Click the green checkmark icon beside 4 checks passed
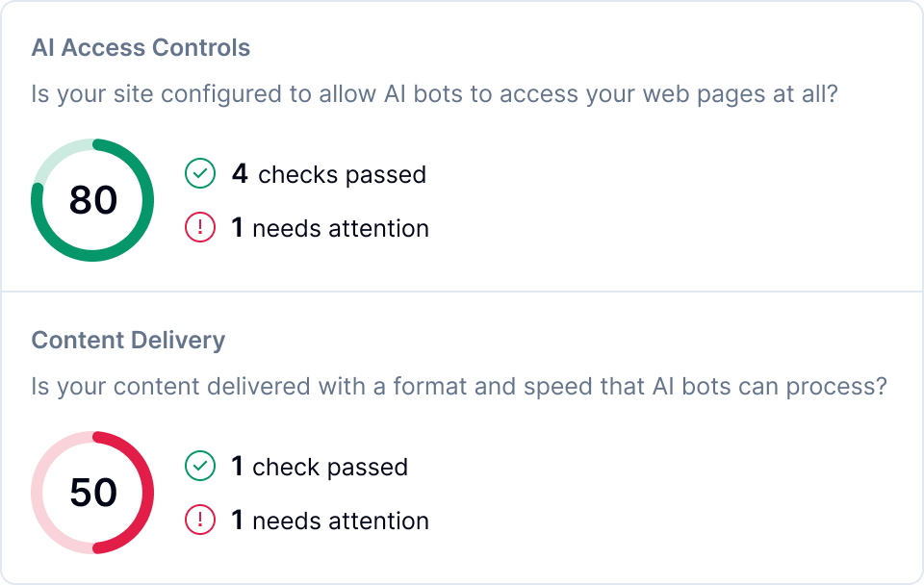Screen dimensions: 924x585 (x=201, y=174)
